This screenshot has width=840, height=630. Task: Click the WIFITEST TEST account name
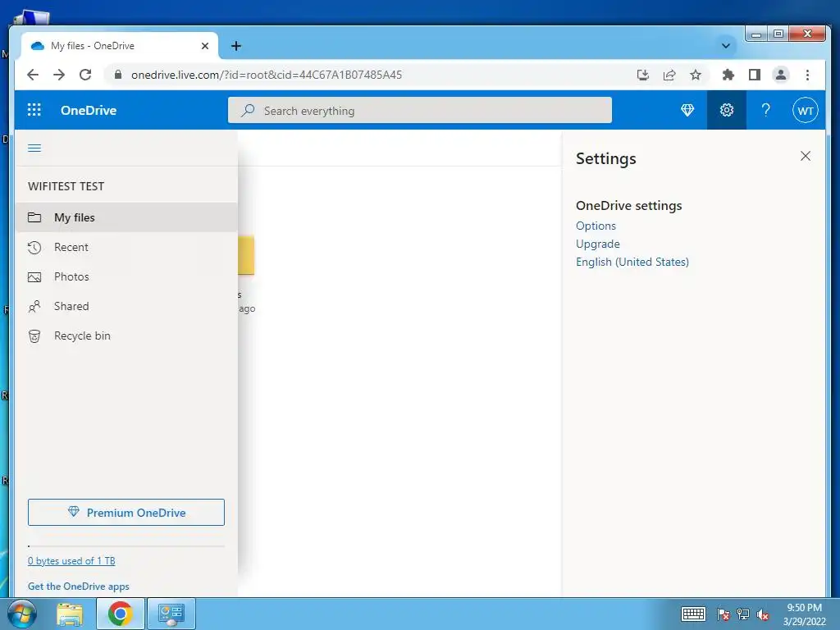66,186
